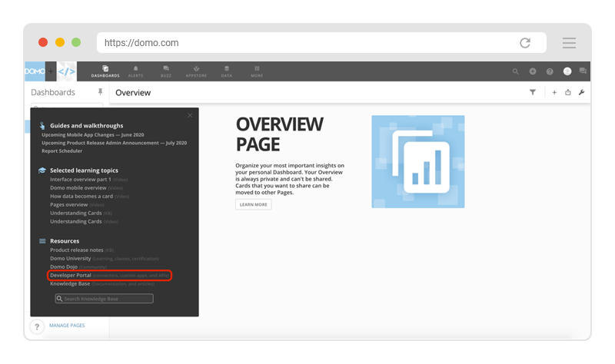Open the Data section in top navigation
Viewport: 615px width, 364px height.
tap(227, 71)
